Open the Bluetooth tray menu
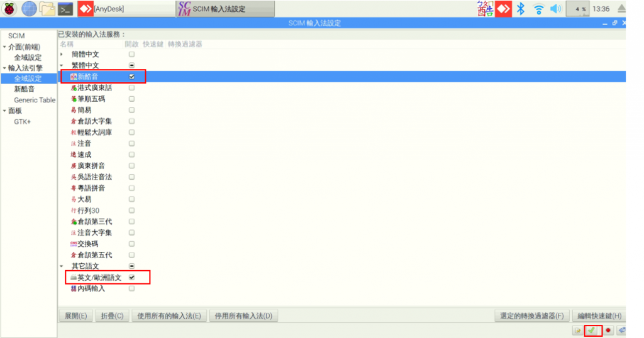 click(521, 9)
